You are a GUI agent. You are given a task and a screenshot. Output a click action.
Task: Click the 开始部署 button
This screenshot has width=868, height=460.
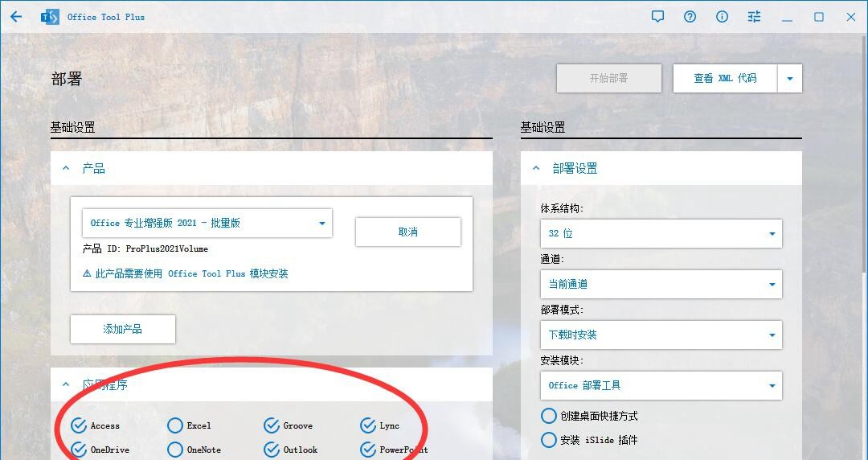(609, 78)
